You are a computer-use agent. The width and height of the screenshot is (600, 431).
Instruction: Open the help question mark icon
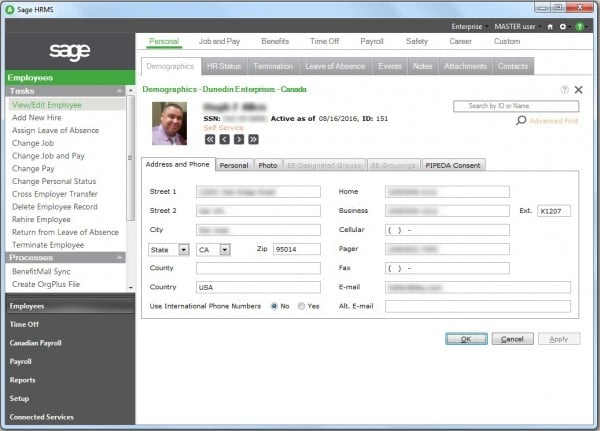tap(566, 90)
